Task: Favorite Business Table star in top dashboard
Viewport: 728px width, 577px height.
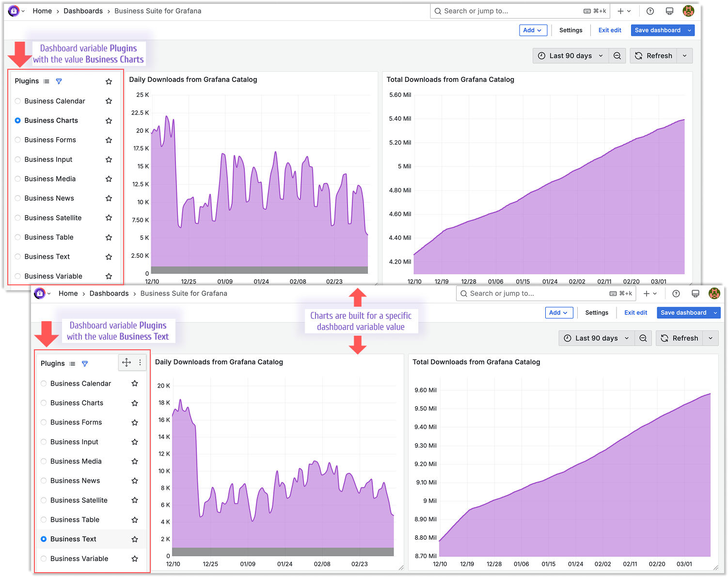Action: point(109,237)
